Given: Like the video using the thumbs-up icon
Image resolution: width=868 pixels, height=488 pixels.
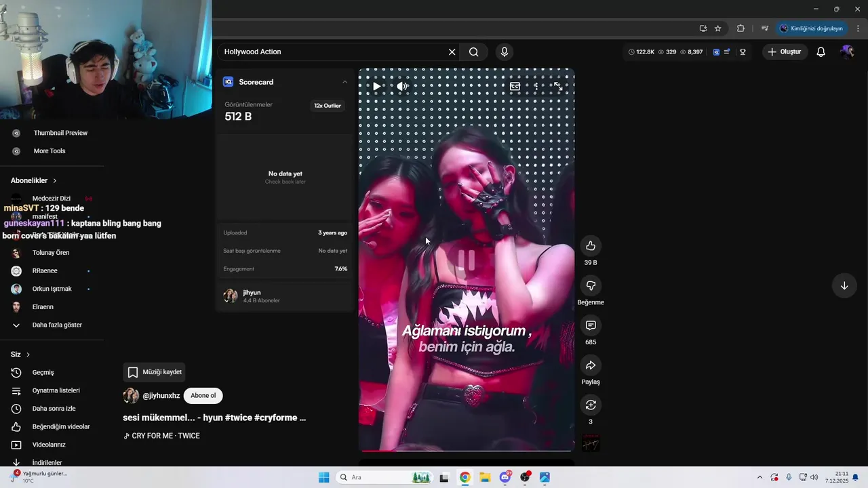Looking at the screenshot, I should coord(591,246).
